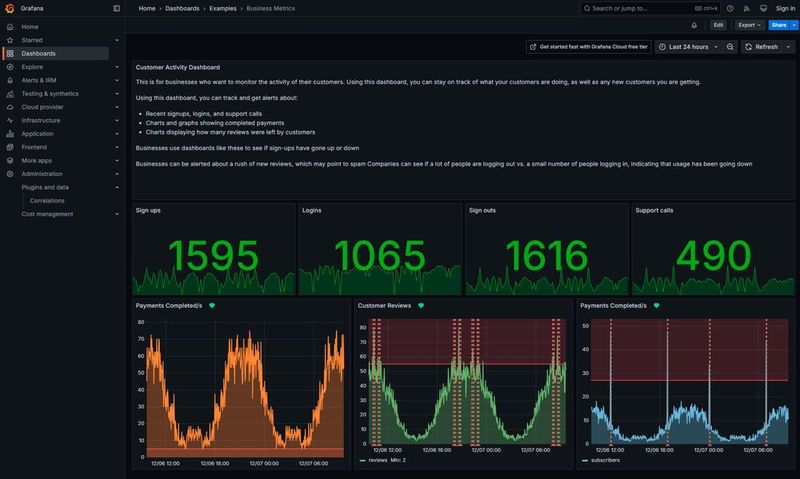Viewport: 800px width, 479px height.
Task: Click the Sign ups panel title
Action: click(148, 210)
